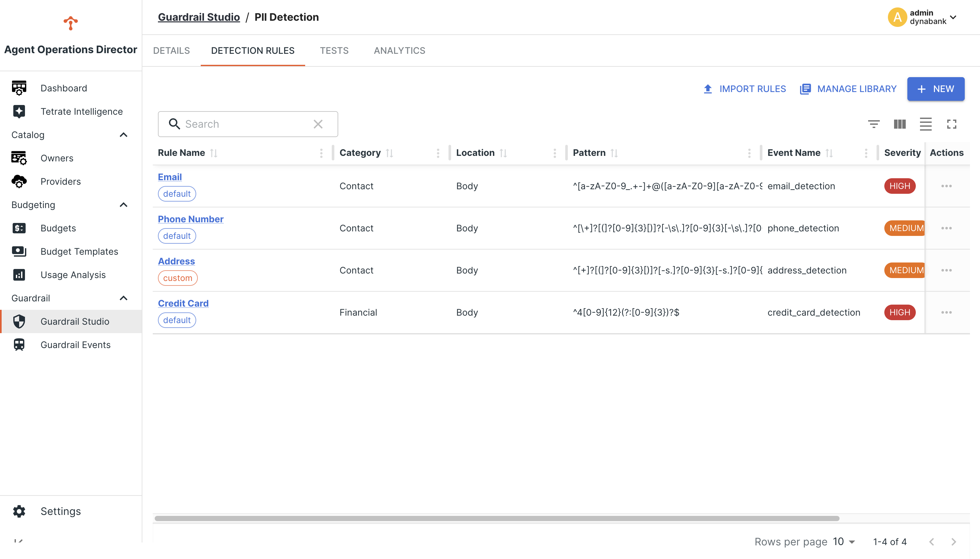Select the Detection Rules tab

pyautogui.click(x=253, y=50)
